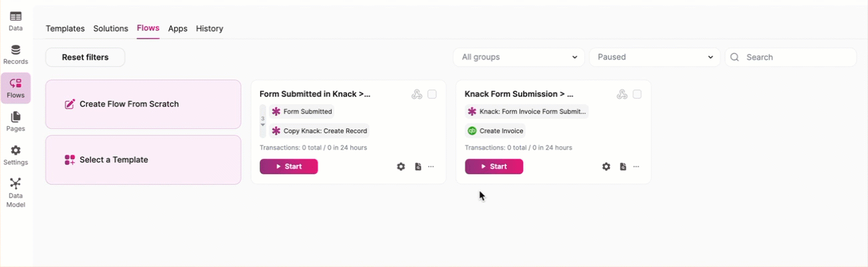Open the gear settings icon on the Form Submitted in Knack flow
Image resolution: width=868 pixels, height=267 pixels.
pyautogui.click(x=401, y=167)
